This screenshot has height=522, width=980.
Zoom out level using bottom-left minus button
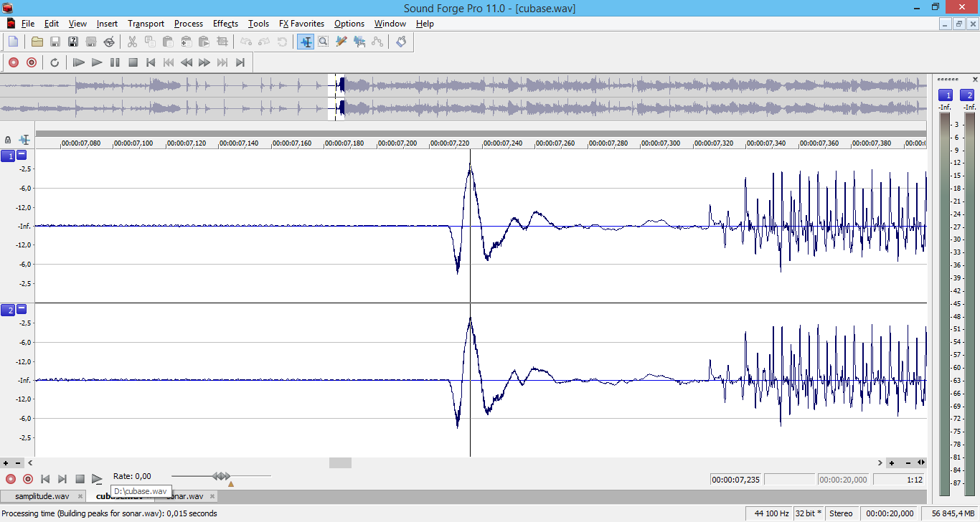coord(18,463)
